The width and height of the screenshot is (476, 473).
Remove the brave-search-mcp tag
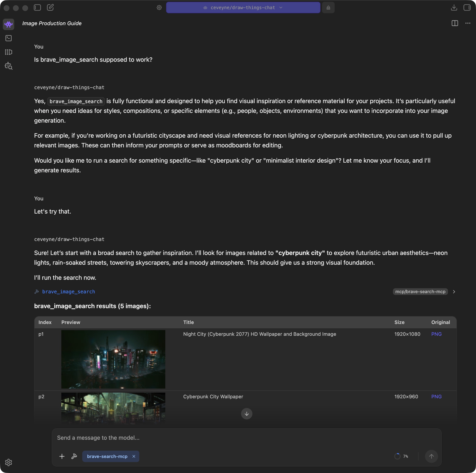point(134,456)
